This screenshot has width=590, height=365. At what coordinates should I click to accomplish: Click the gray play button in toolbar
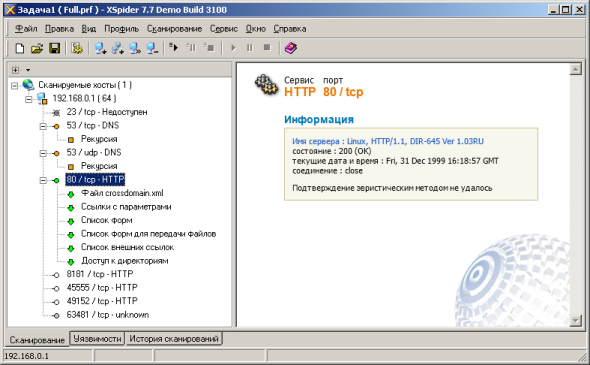coord(233,48)
